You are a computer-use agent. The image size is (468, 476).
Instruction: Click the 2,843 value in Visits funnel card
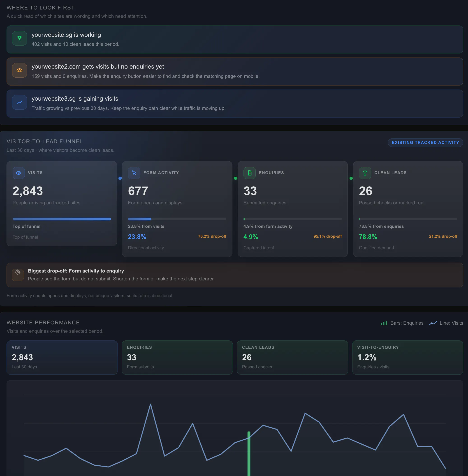(28, 191)
